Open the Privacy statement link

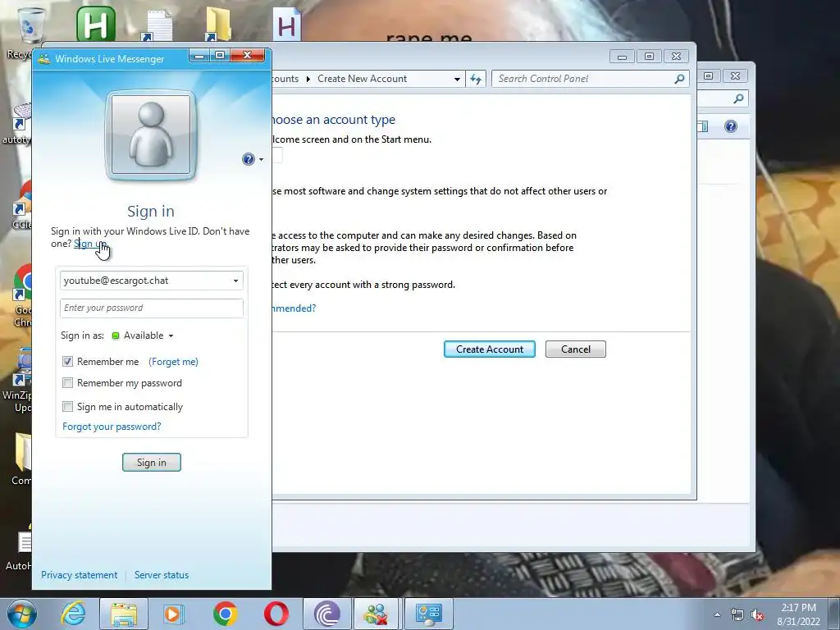(80, 575)
